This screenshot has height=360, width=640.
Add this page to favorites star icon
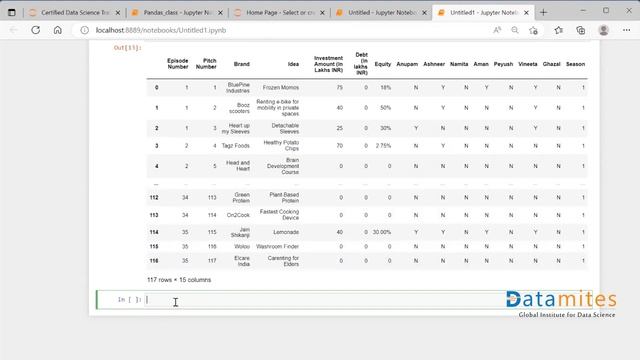[x=533, y=30]
